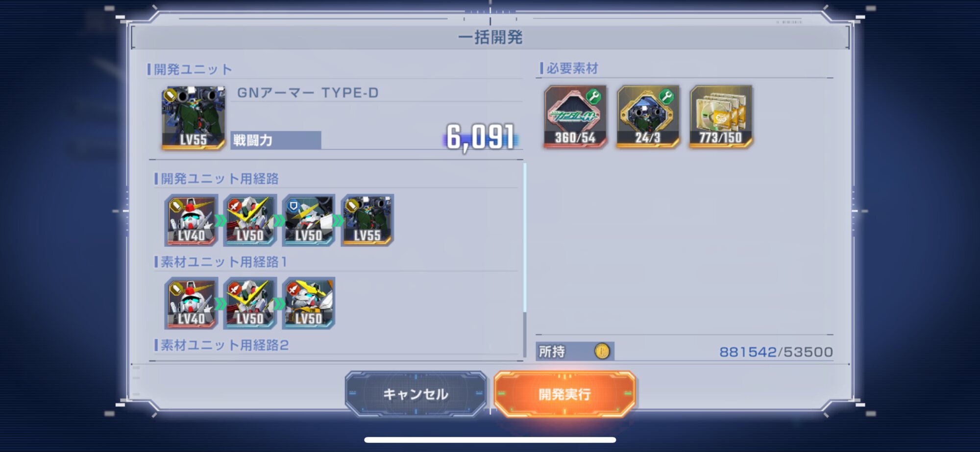Tap last LV50 unit in material route 1
Image resolution: width=980 pixels, height=452 pixels.
coord(309,303)
